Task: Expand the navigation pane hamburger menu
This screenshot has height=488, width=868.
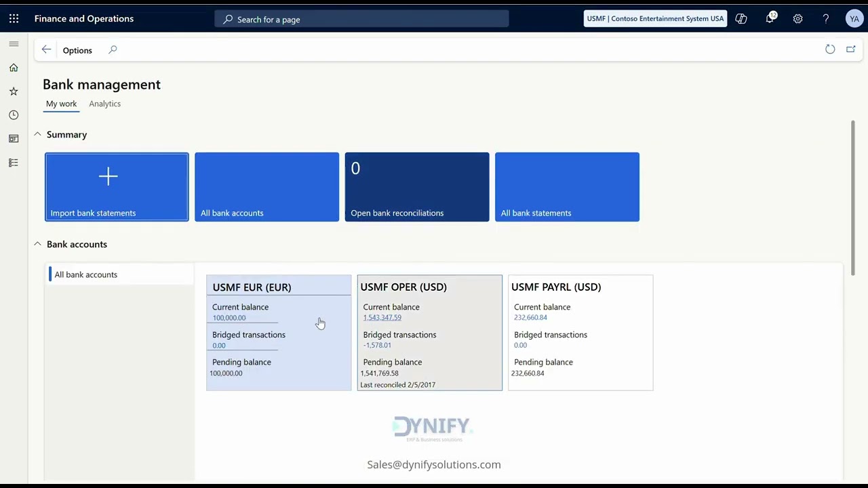Action: 14,44
